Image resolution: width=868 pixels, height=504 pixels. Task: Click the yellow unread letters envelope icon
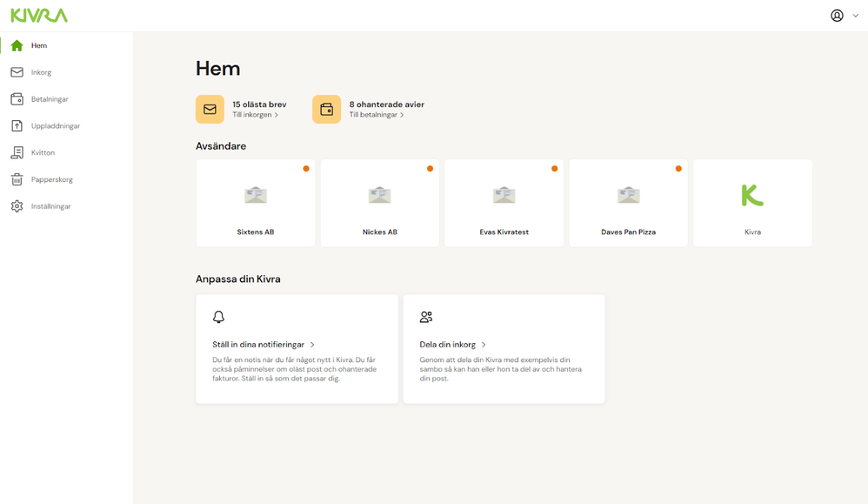tap(210, 109)
